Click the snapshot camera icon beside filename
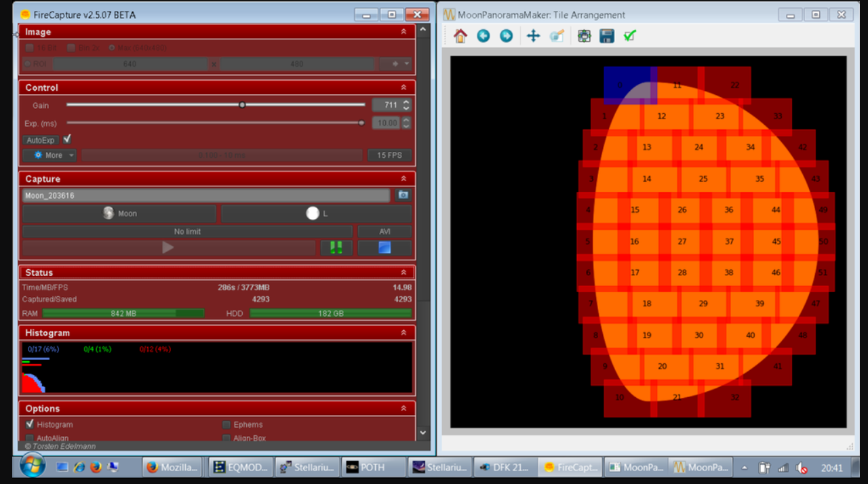The width and height of the screenshot is (868, 484). [403, 195]
